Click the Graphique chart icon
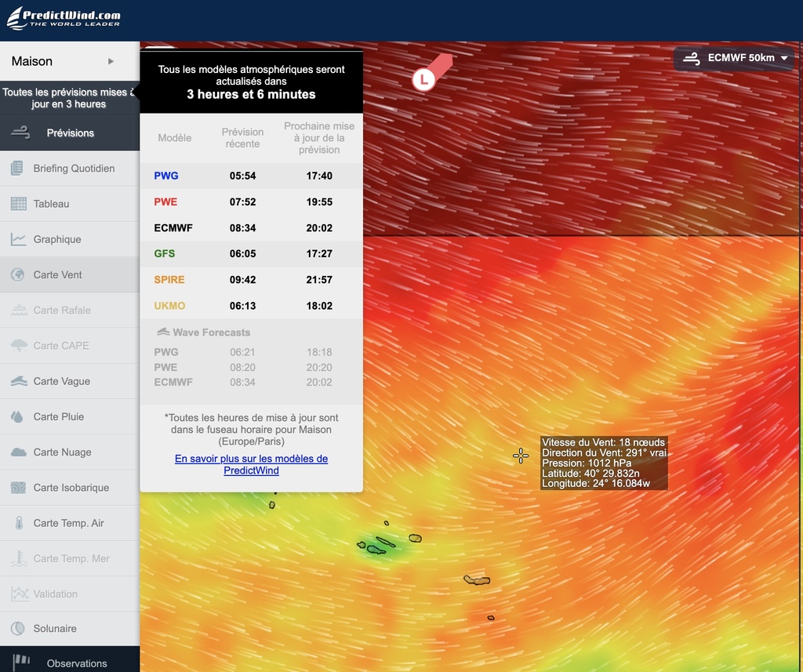 click(19, 239)
